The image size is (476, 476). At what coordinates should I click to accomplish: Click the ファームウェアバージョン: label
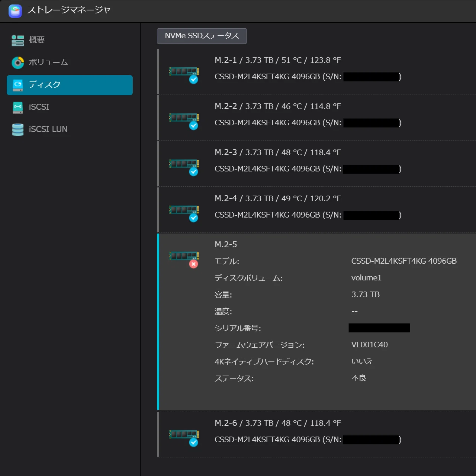point(260,345)
